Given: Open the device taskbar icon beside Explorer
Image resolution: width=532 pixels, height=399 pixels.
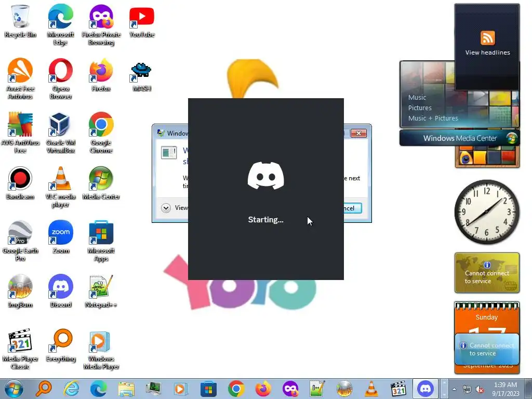Looking at the screenshot, I should pos(153,389).
